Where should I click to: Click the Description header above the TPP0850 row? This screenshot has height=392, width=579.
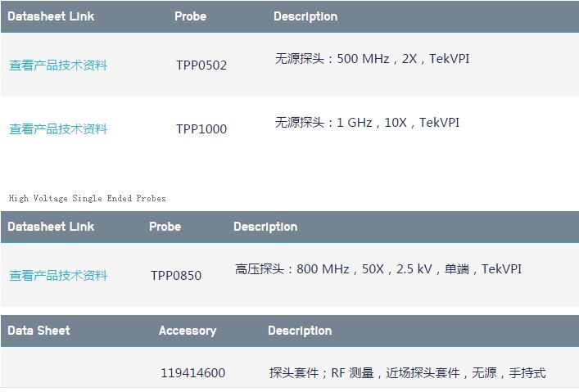pos(265,227)
